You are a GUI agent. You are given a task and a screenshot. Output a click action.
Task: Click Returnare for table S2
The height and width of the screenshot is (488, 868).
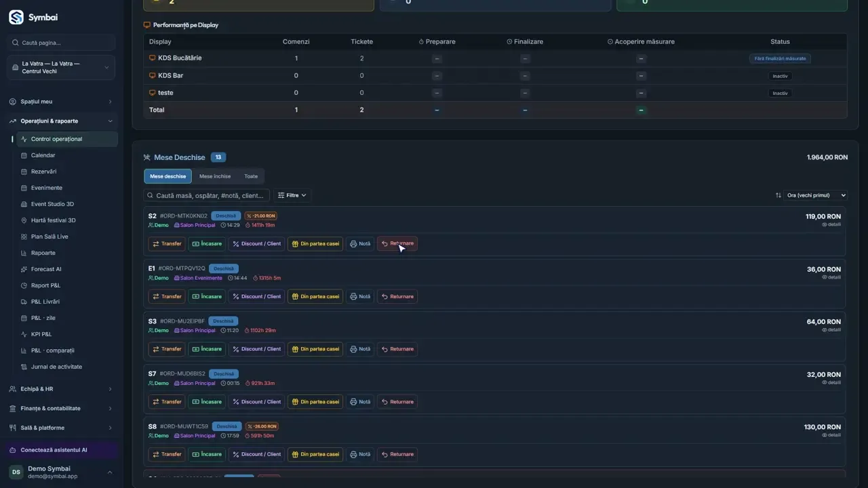397,243
